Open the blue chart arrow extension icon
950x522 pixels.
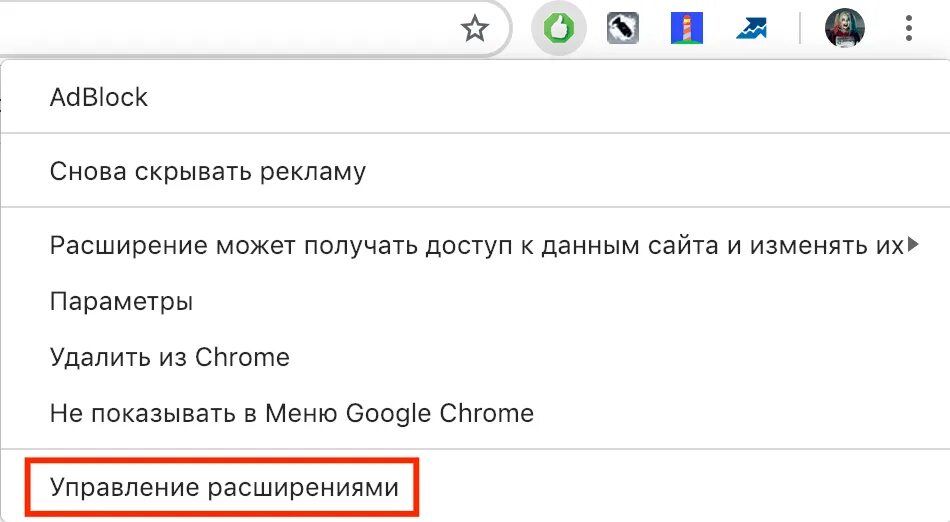click(751, 28)
